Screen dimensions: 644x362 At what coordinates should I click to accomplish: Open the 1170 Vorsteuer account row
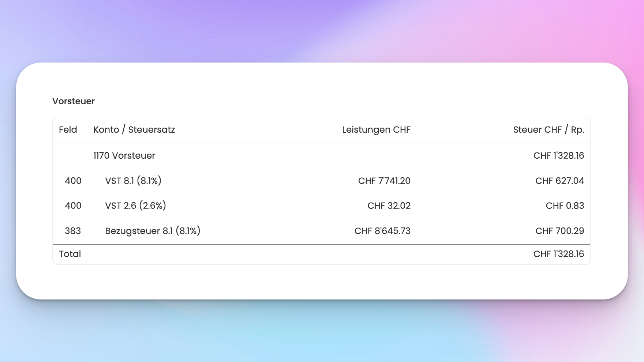coord(322,156)
